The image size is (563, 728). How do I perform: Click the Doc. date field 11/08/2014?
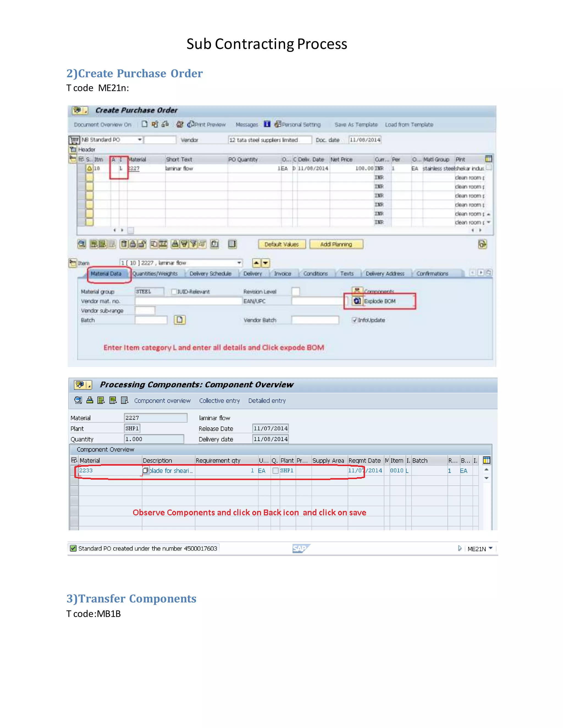click(x=365, y=140)
